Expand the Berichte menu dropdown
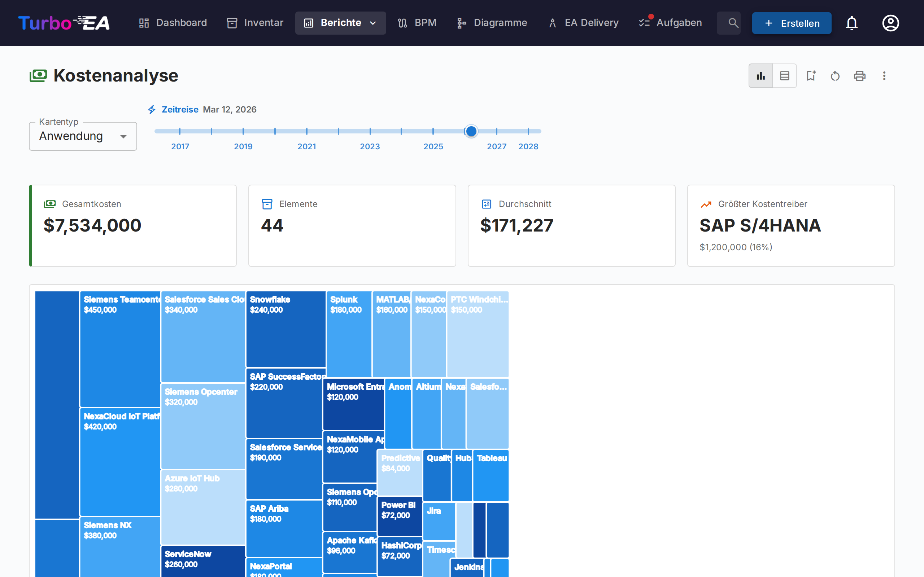 point(340,23)
